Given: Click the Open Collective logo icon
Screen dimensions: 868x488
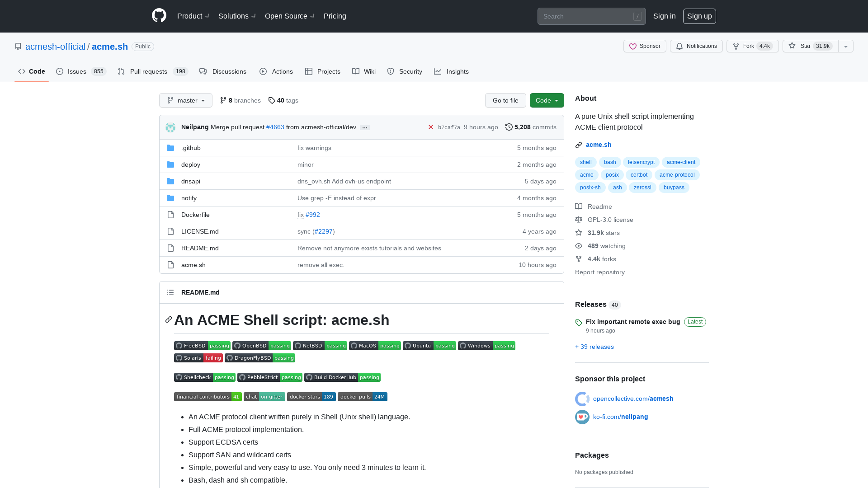Looking at the screenshot, I should point(582,399).
